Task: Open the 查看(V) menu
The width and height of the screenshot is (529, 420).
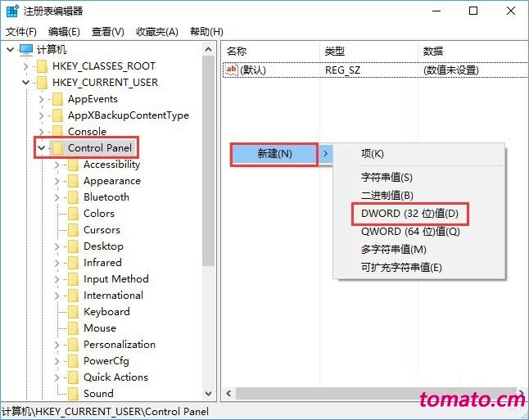Action: coord(108,32)
